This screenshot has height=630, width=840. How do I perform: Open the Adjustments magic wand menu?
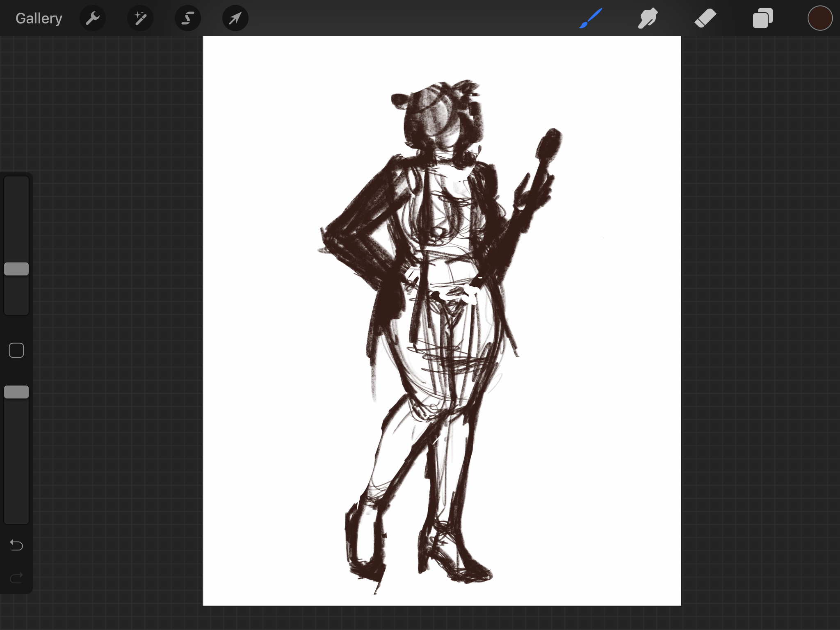140,18
